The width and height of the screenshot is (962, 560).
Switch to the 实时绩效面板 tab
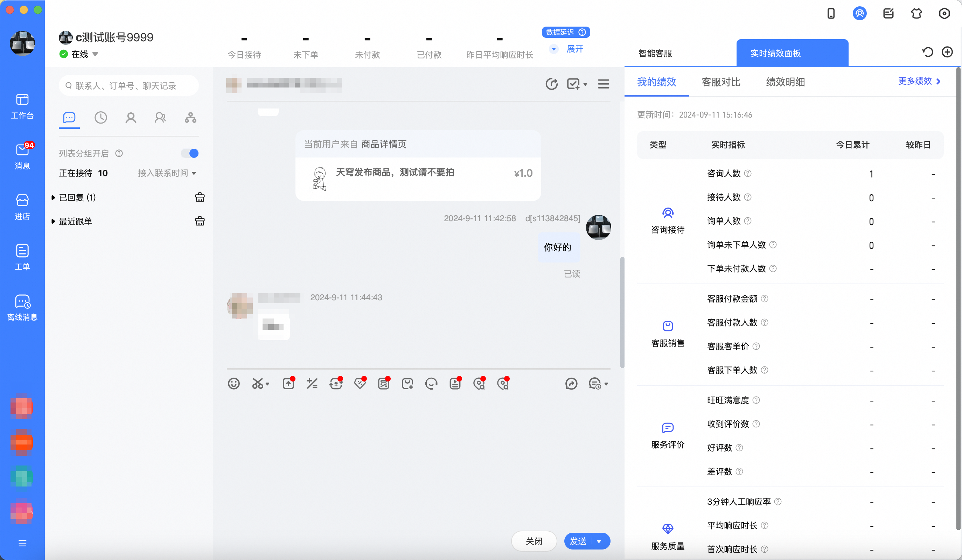(x=792, y=53)
